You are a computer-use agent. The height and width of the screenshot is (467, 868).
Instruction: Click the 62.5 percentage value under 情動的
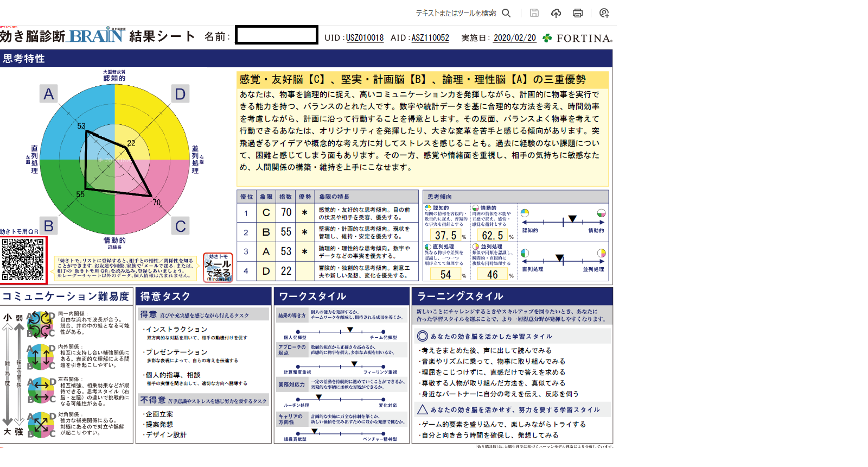point(493,235)
